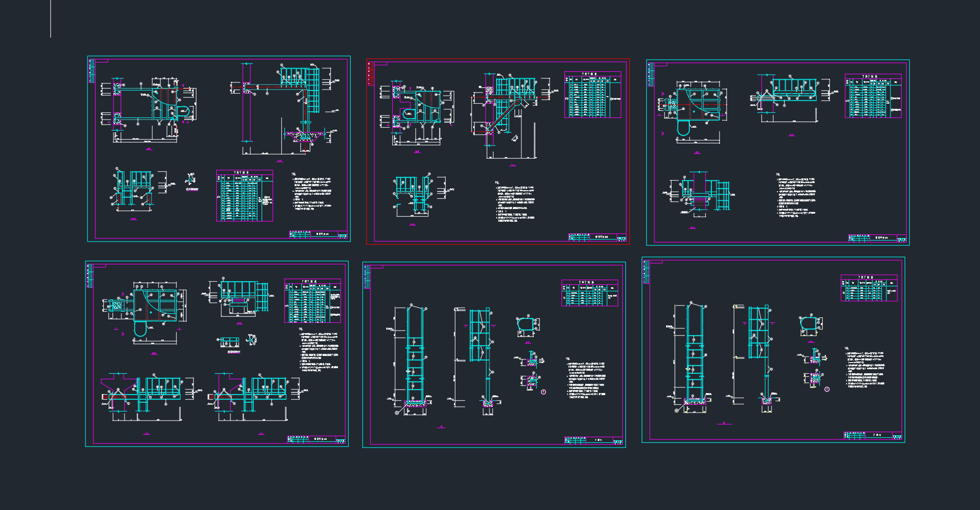Select the materials table in top-left sheet
The height and width of the screenshot is (510, 980).
click(x=244, y=196)
